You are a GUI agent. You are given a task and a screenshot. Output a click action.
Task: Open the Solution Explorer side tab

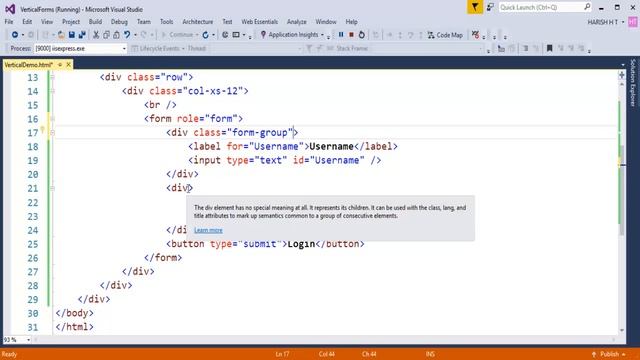[633, 82]
